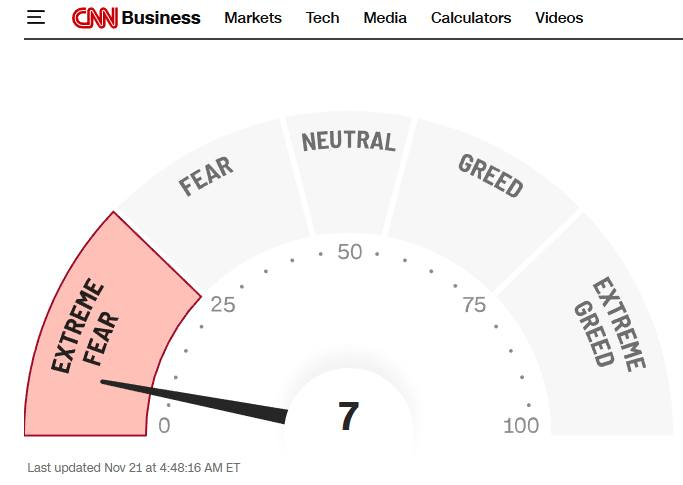This screenshot has height=485, width=683.
Task: Click the index value 7 at the gauge center
Action: click(x=347, y=416)
